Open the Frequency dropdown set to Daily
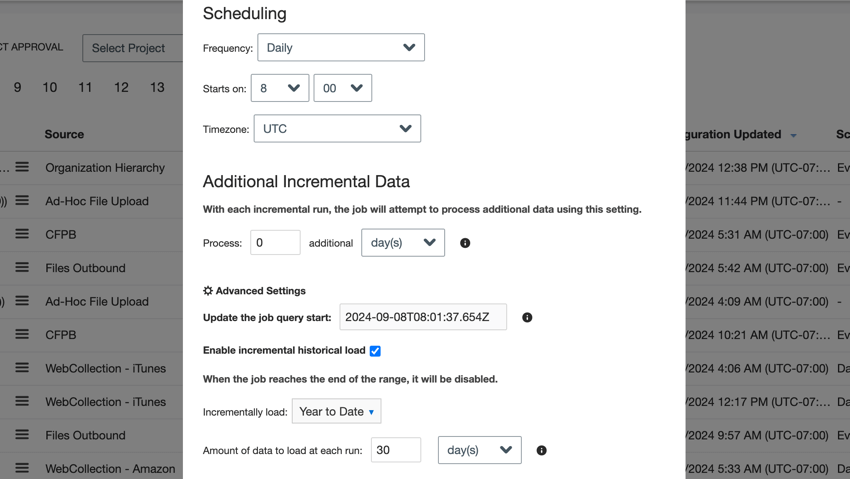 point(341,48)
